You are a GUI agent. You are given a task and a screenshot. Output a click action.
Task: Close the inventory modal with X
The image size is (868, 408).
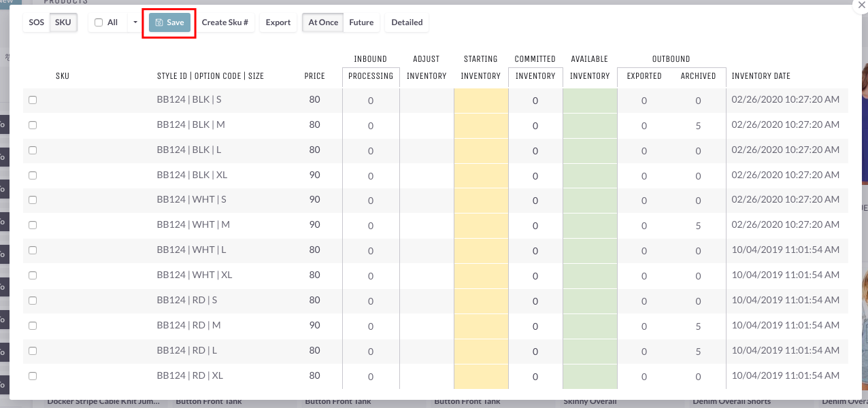[862, 4]
